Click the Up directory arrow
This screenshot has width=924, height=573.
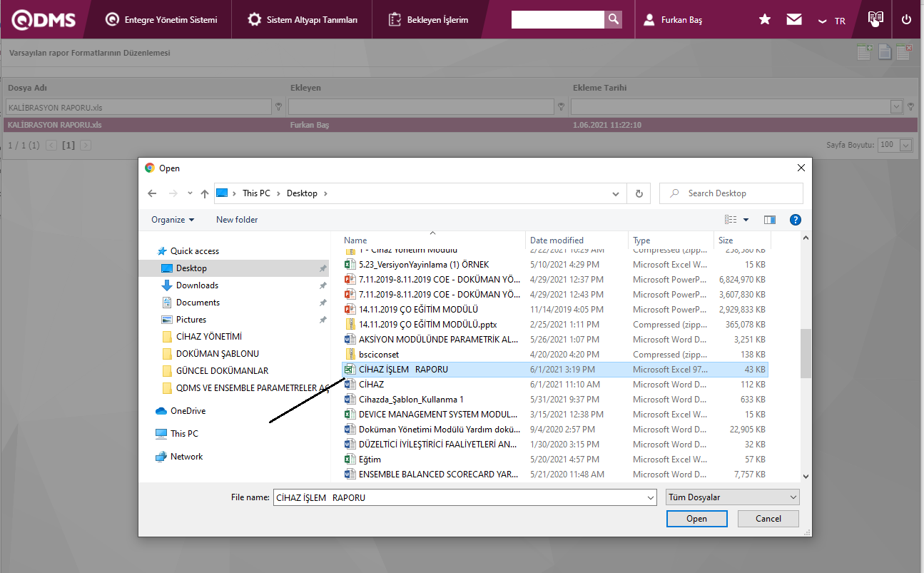[x=205, y=193]
